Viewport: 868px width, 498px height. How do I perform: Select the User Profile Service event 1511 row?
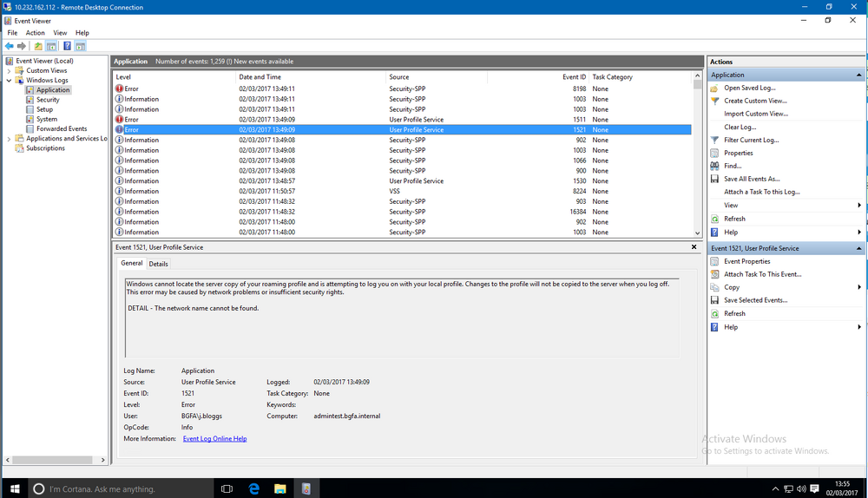[403, 120]
